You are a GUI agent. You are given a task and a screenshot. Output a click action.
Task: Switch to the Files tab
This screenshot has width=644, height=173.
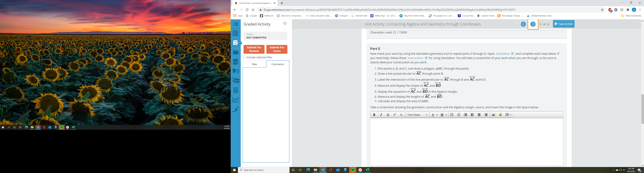[254, 64]
